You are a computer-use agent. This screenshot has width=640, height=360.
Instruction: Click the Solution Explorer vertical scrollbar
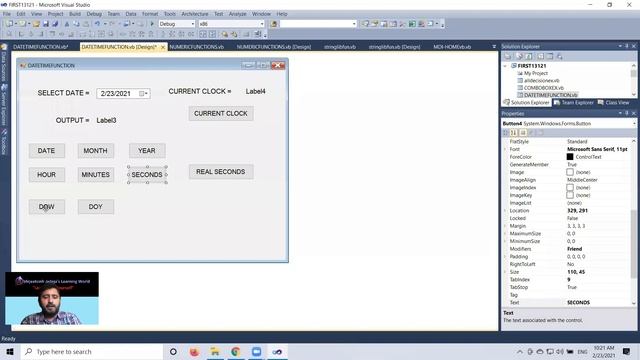click(633, 80)
